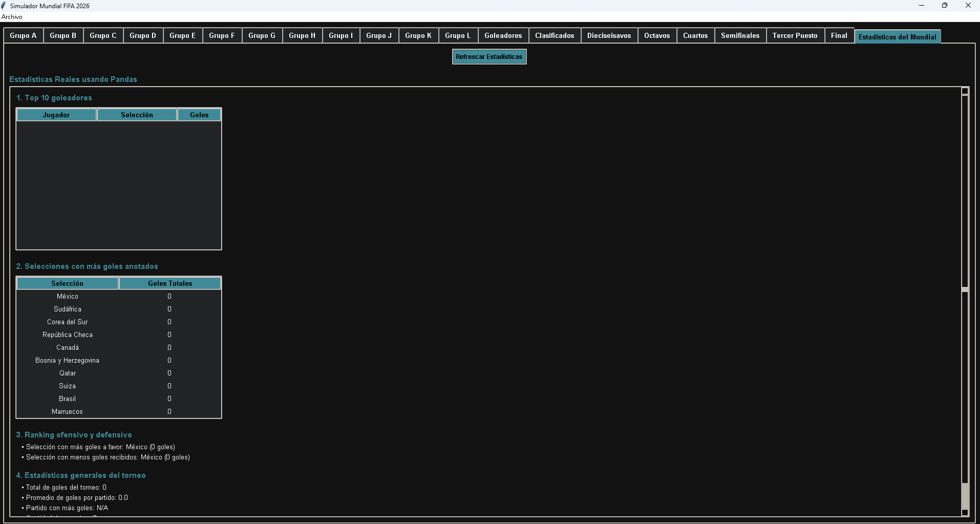Switch to the Grupo H tab

click(x=302, y=35)
